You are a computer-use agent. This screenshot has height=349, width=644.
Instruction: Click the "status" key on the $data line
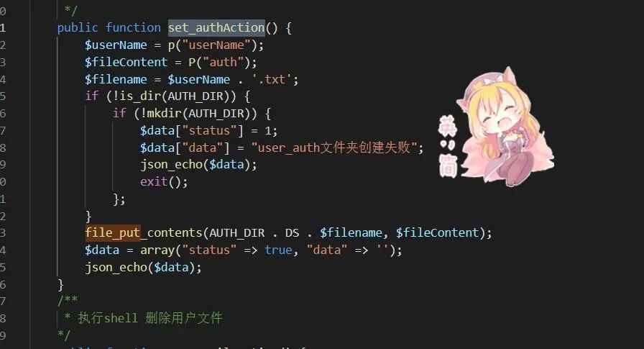tap(209, 131)
